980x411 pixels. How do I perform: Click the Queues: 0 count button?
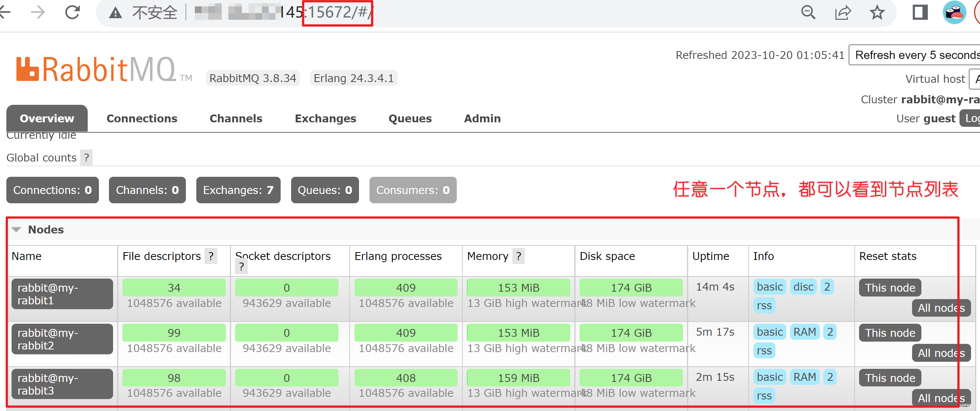pyautogui.click(x=325, y=190)
